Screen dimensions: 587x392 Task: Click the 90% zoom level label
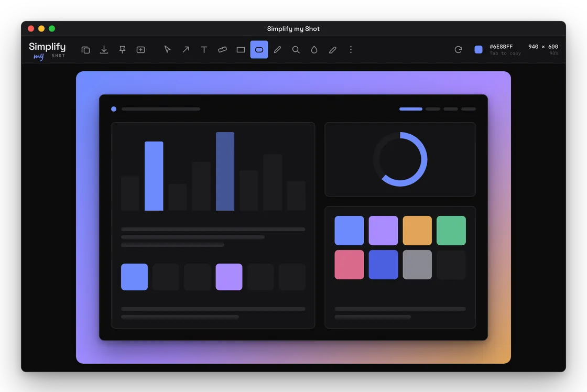[553, 53]
